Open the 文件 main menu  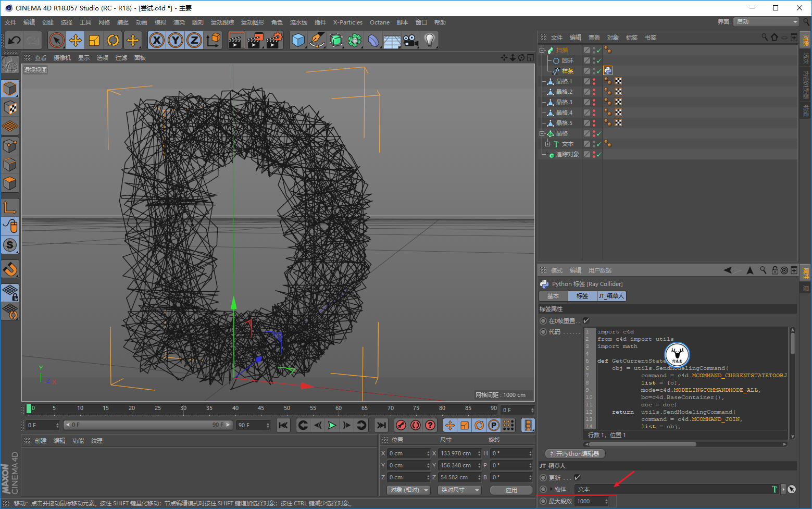click(10, 22)
